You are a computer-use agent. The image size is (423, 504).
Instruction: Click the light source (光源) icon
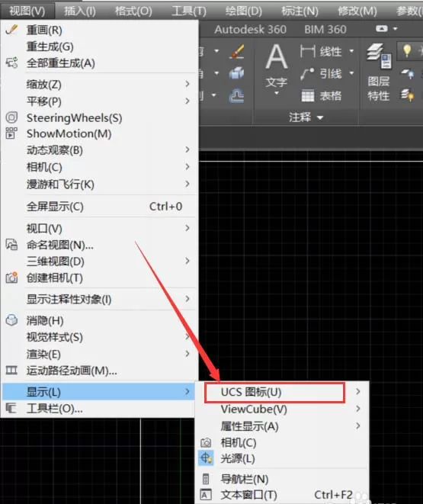point(206,458)
